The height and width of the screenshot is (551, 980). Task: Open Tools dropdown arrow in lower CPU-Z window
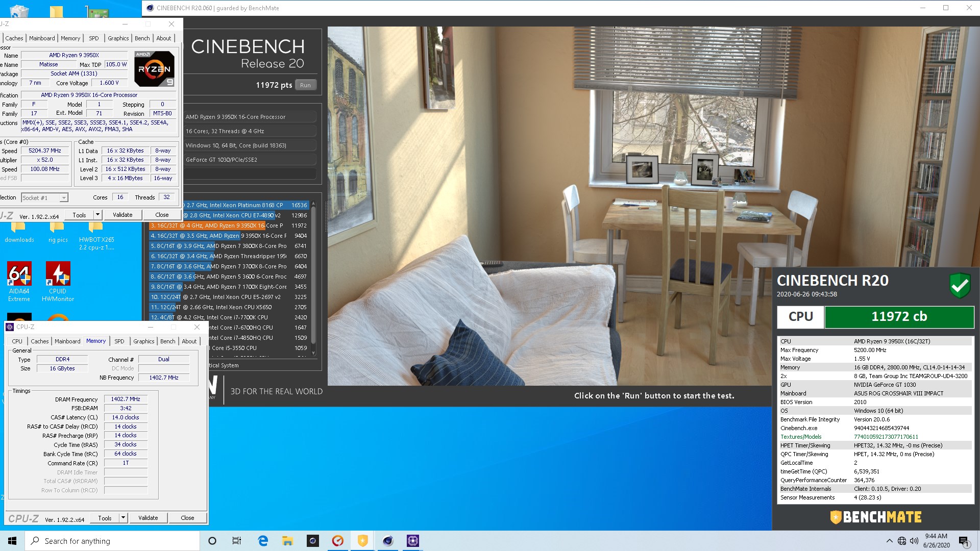123,518
